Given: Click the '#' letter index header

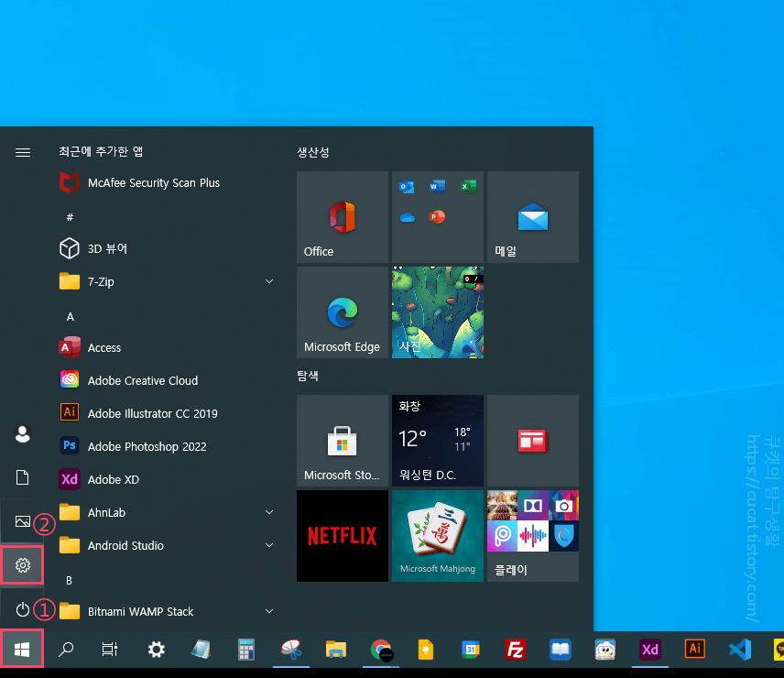Looking at the screenshot, I should pos(70,217).
